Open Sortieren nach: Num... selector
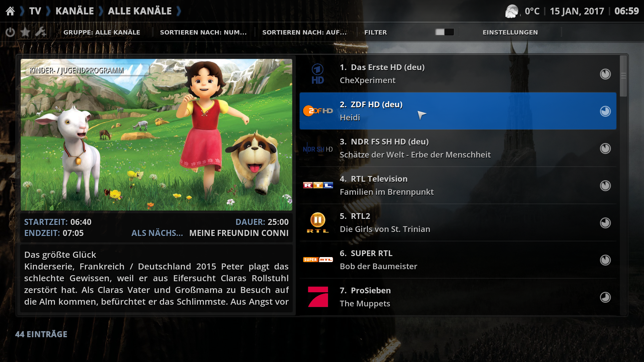 pyautogui.click(x=203, y=33)
